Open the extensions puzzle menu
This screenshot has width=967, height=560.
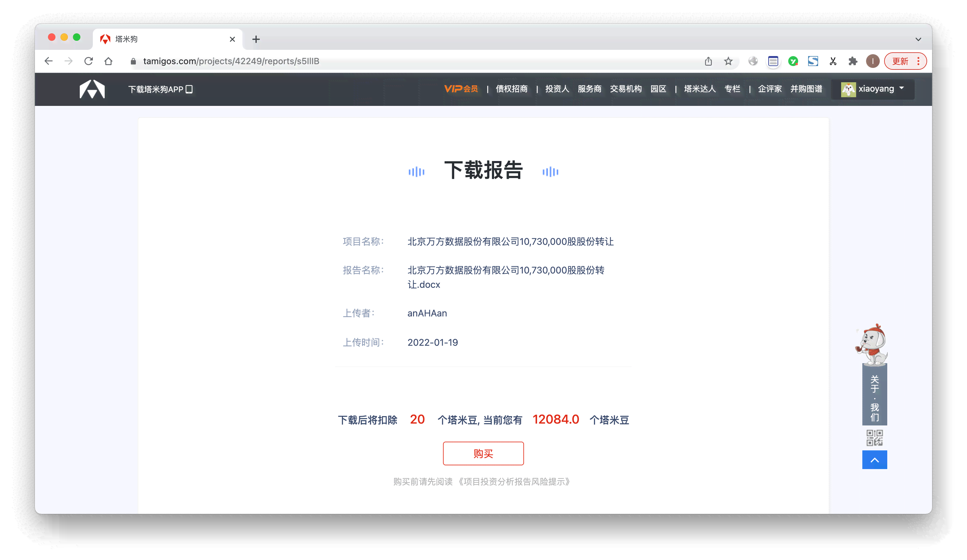(853, 61)
